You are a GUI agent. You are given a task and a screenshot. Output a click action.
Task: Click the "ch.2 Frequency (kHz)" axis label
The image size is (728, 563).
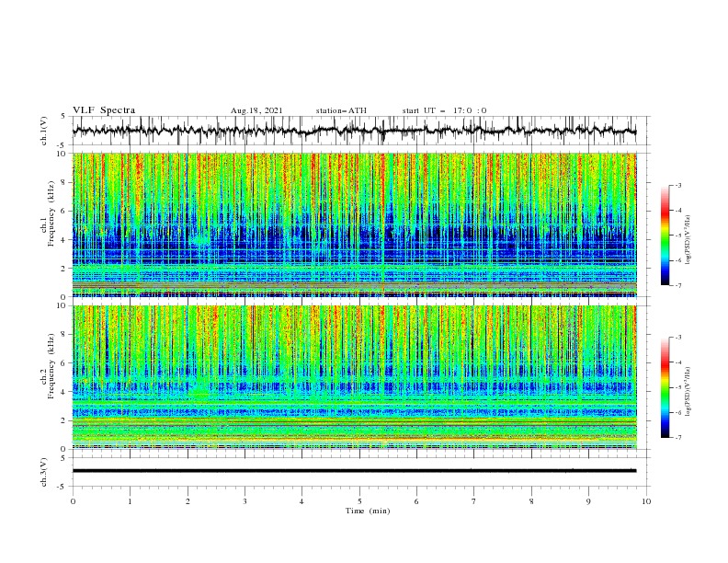(x=48, y=365)
